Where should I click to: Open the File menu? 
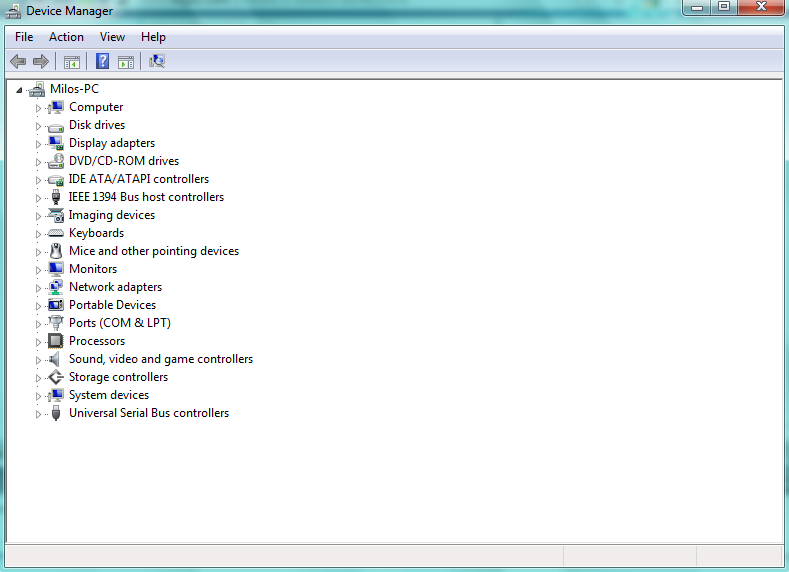coord(24,37)
